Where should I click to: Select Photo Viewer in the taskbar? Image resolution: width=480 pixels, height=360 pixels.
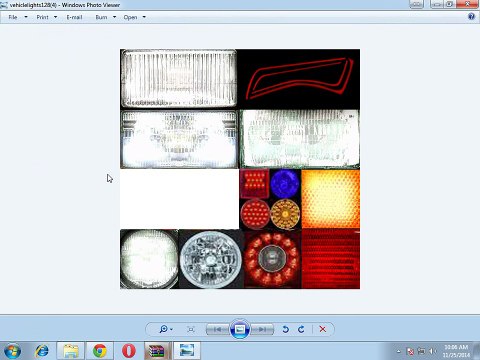click(x=186, y=351)
